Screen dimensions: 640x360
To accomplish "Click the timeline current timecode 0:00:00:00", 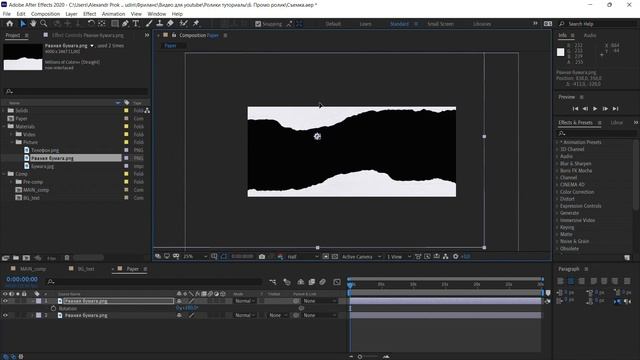I will [22, 279].
